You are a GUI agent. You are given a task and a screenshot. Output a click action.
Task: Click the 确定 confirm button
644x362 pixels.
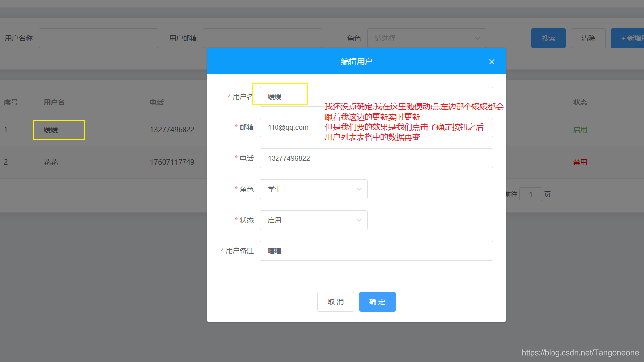(x=377, y=301)
